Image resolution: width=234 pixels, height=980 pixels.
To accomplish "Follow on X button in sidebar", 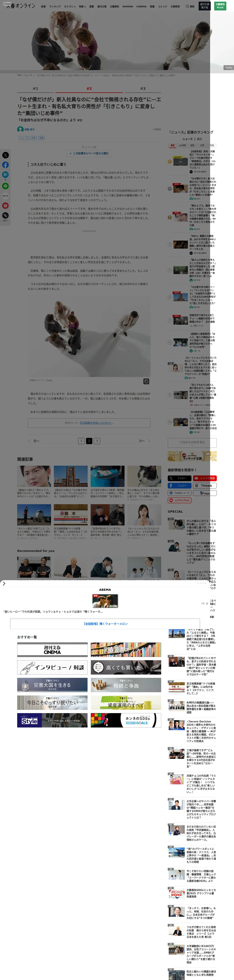I will (180, 478).
